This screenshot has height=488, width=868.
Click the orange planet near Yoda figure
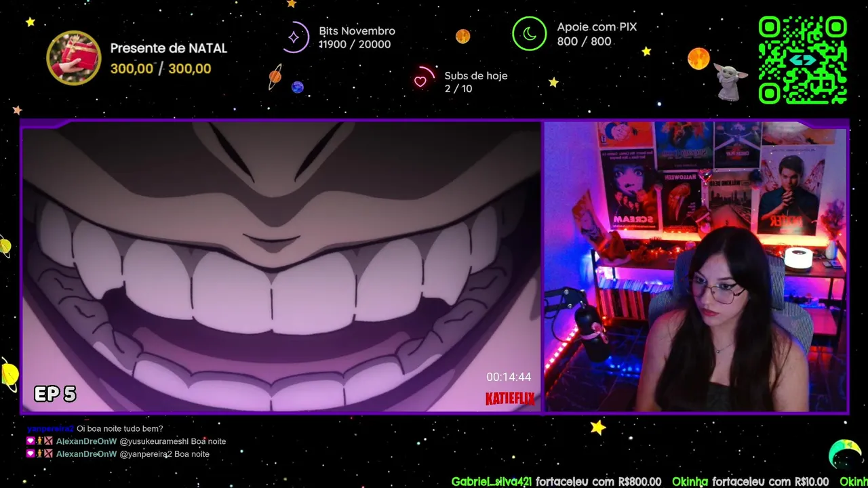click(x=698, y=58)
